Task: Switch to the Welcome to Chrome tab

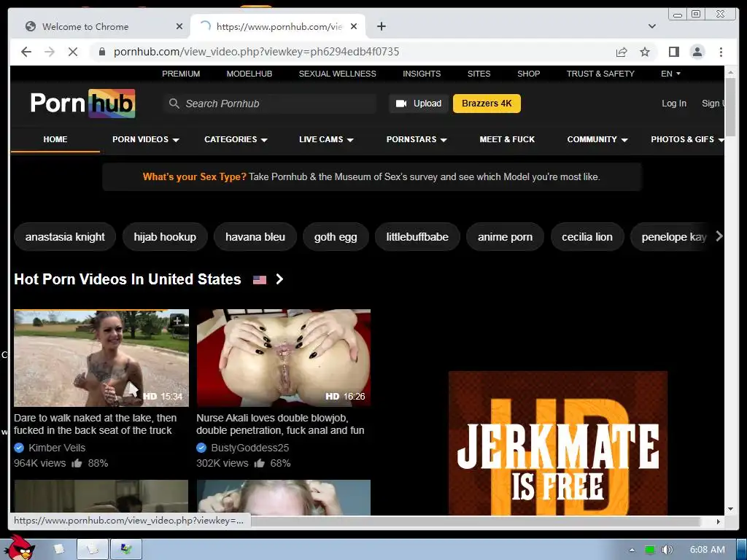Action: [x=100, y=26]
